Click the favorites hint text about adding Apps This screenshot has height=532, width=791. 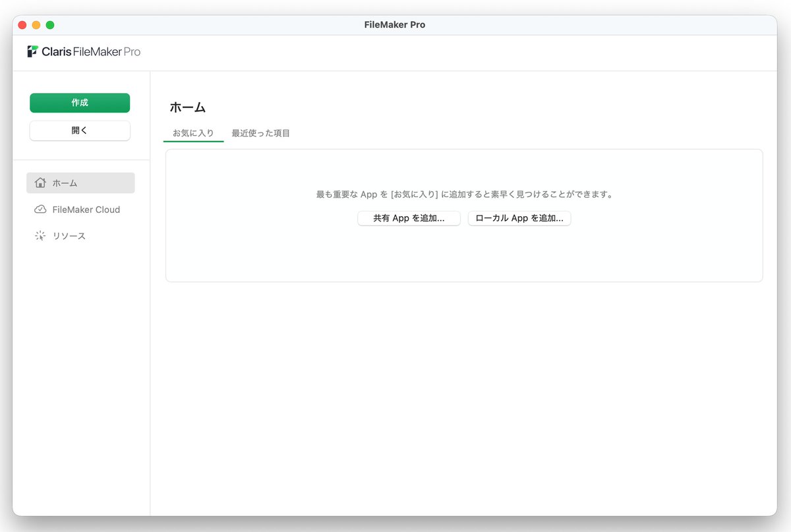pyautogui.click(x=464, y=194)
